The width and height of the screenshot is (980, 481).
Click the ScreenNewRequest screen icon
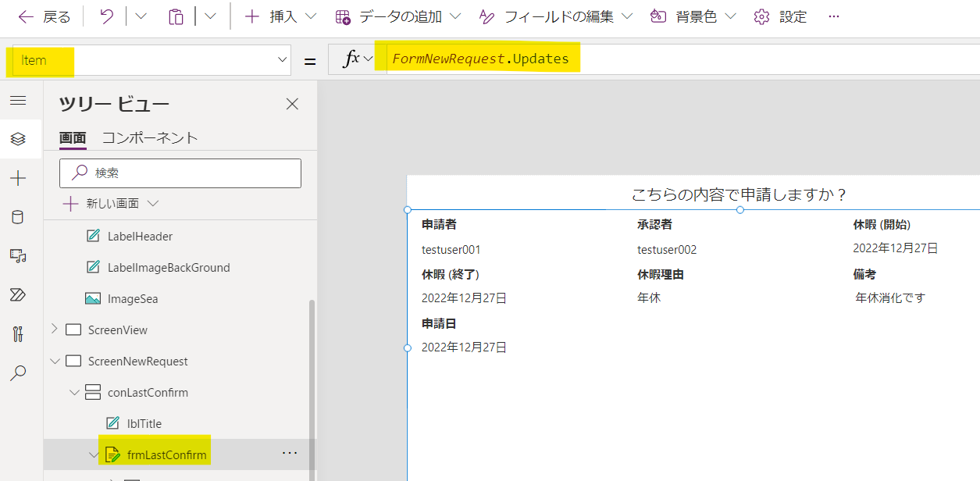(x=73, y=361)
